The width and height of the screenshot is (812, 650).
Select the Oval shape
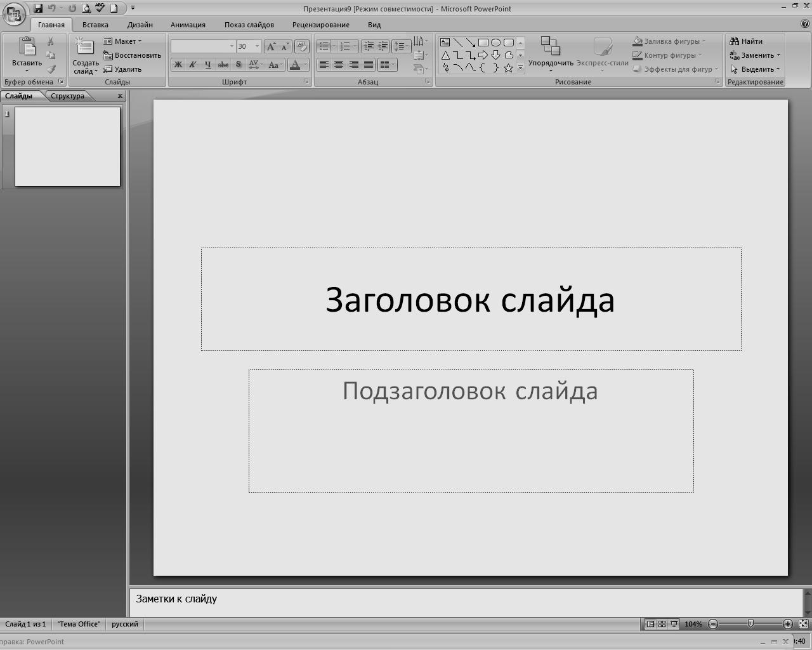(x=495, y=43)
